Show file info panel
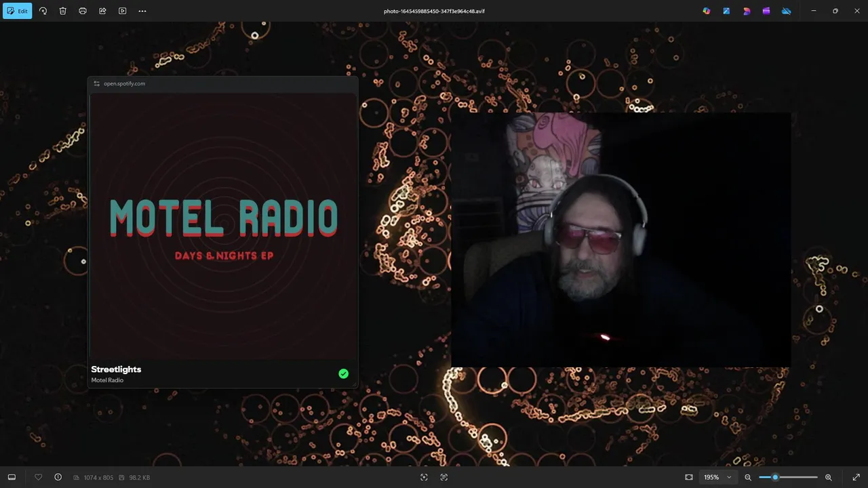 pos(58,477)
